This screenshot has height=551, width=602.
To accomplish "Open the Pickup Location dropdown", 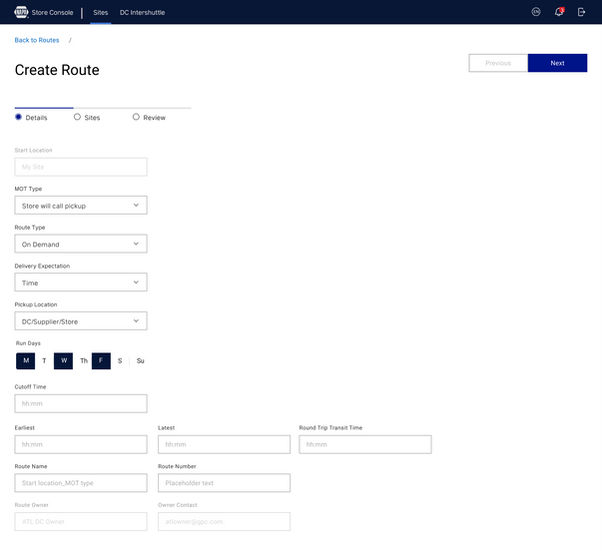I will (81, 321).
